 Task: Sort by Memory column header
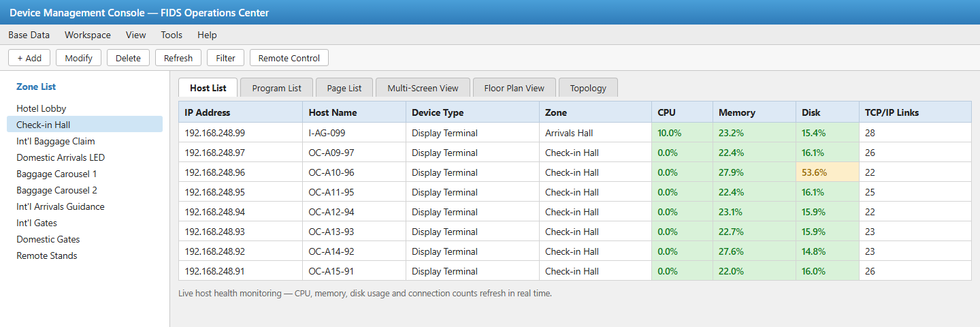pos(755,112)
